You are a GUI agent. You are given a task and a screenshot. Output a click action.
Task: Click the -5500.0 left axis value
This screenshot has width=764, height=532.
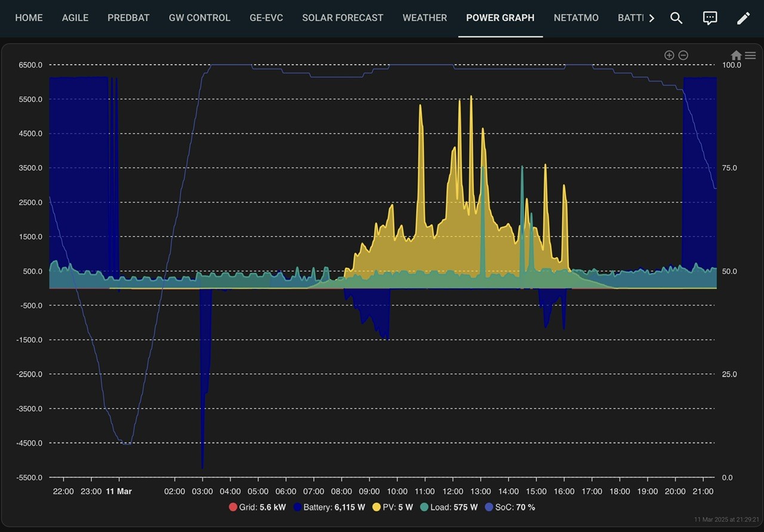30,478
